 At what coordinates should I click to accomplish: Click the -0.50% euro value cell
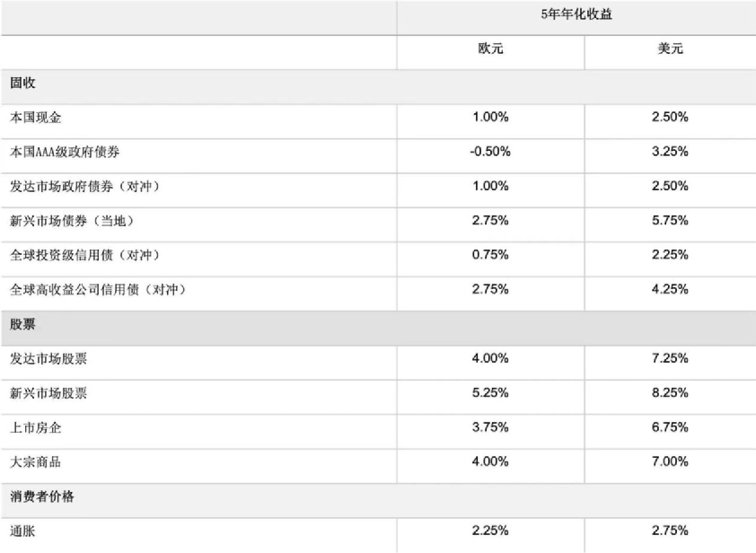490,152
